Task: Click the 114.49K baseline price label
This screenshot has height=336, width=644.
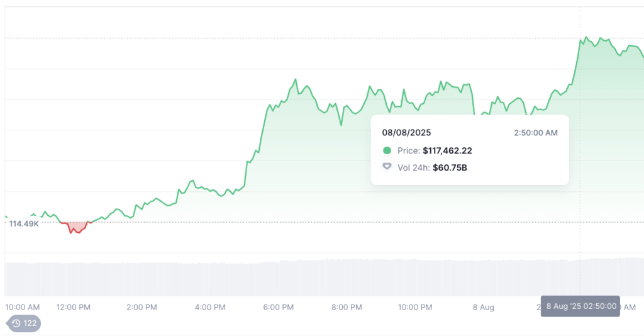Action: 24,224
